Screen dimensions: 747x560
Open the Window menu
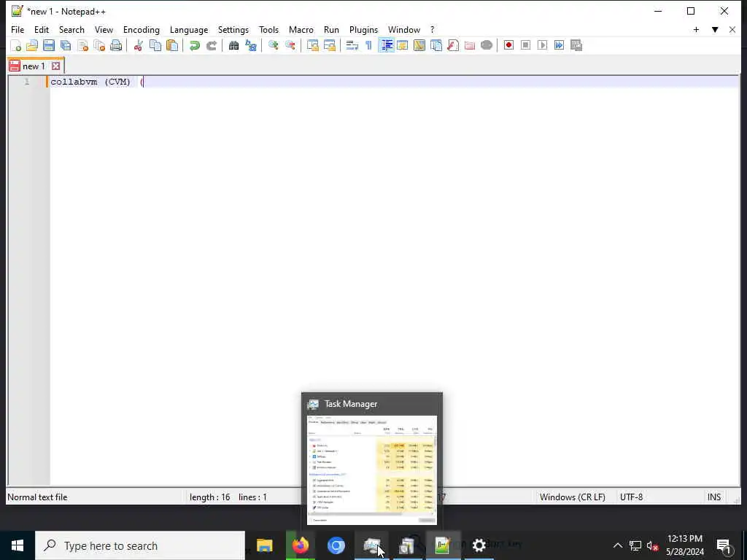click(x=404, y=29)
